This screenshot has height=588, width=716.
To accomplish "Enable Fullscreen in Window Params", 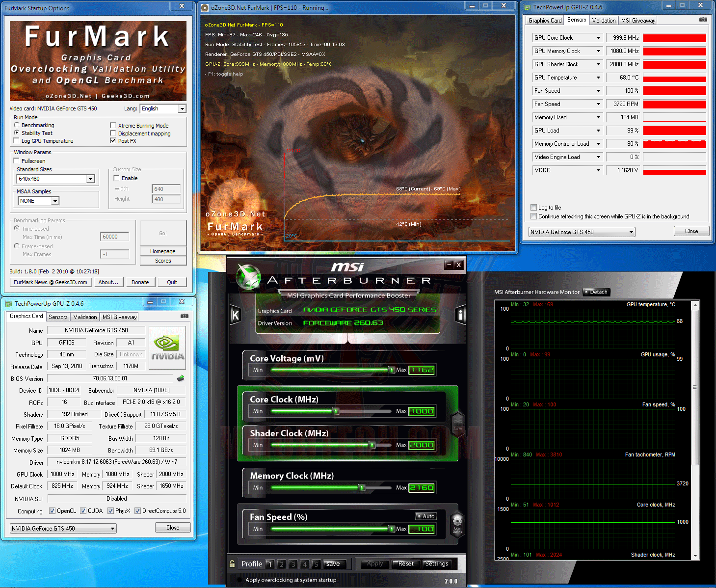I will [x=17, y=161].
